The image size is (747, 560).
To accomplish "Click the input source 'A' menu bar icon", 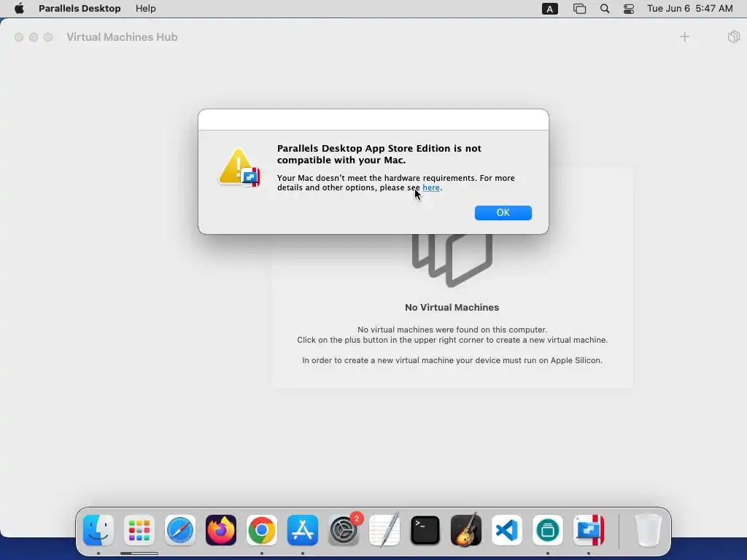I will click(x=550, y=9).
